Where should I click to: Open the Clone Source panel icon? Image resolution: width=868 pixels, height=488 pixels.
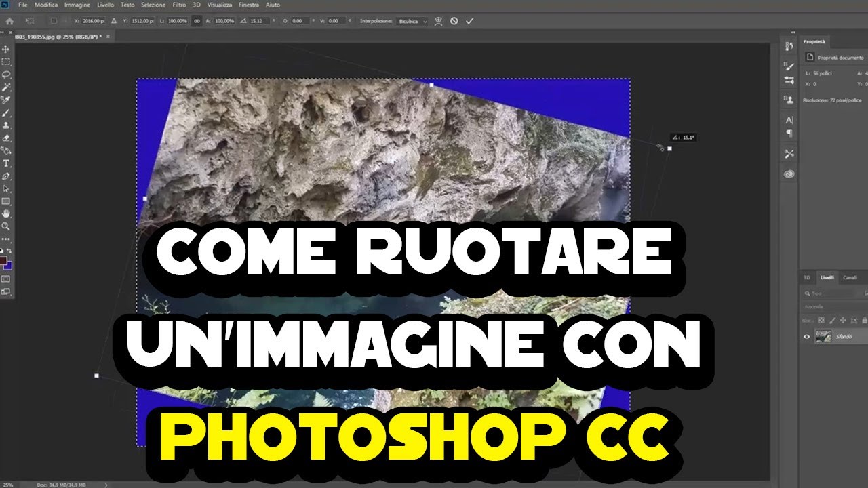coord(789,100)
